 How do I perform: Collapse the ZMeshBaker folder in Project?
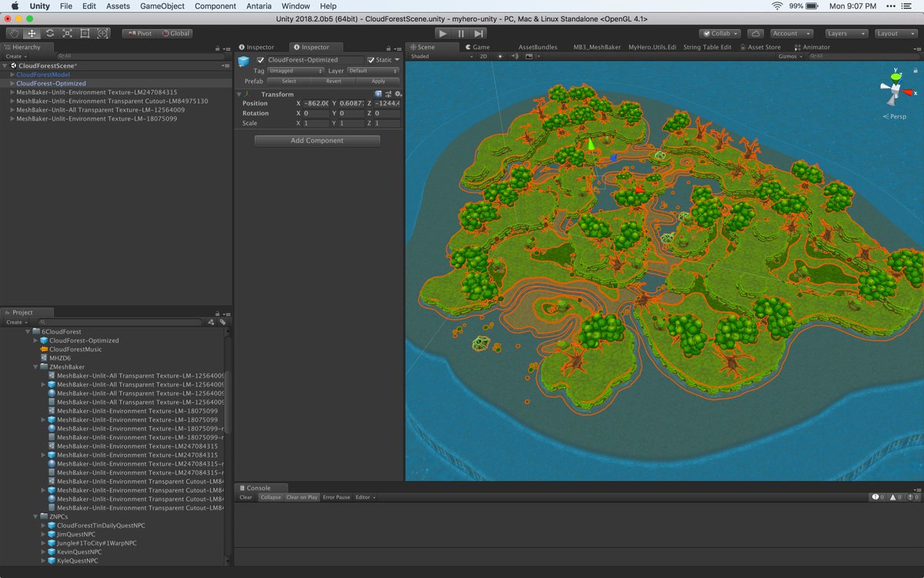click(36, 367)
